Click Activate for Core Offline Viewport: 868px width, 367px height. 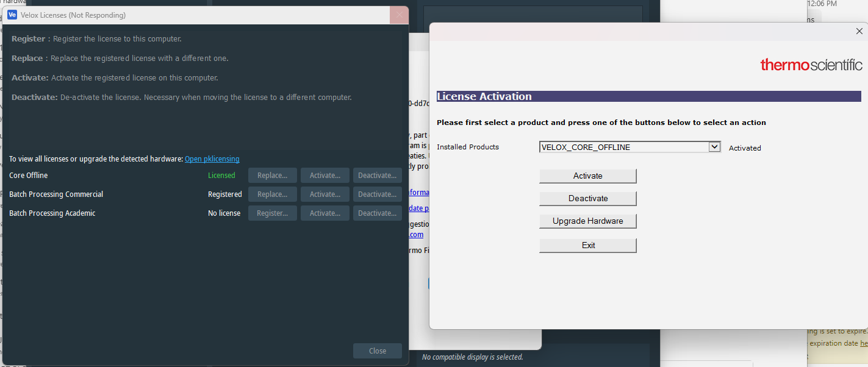[x=325, y=176]
